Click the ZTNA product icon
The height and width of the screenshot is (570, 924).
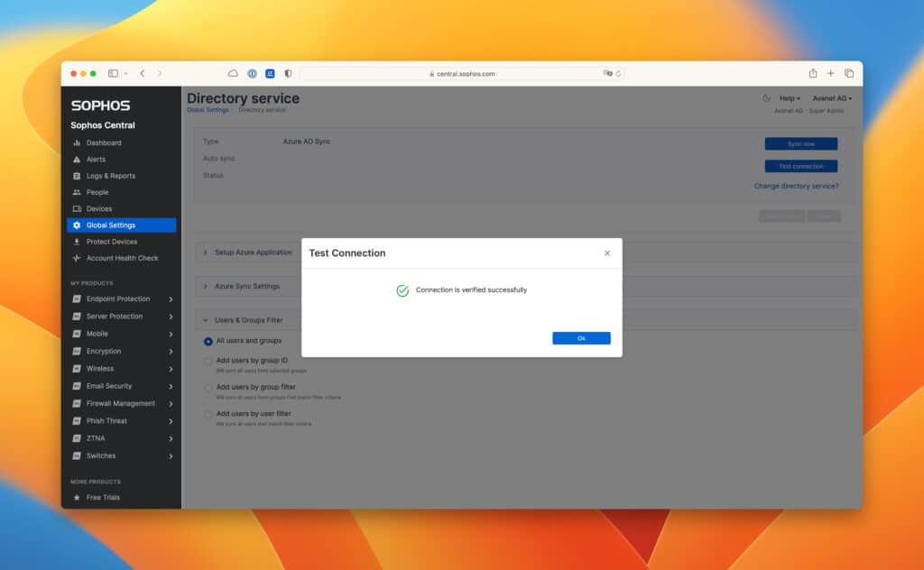(x=77, y=438)
